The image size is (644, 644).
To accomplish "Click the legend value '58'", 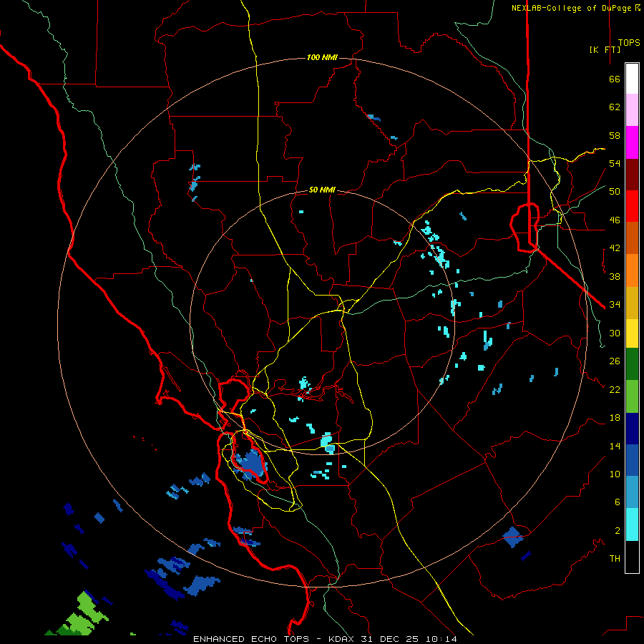I will click(615, 135).
